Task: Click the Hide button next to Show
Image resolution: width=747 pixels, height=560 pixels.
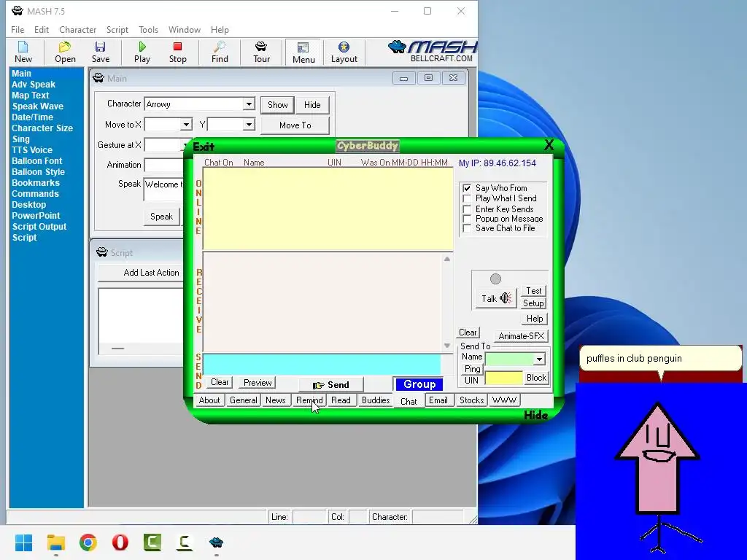Action: point(312,105)
